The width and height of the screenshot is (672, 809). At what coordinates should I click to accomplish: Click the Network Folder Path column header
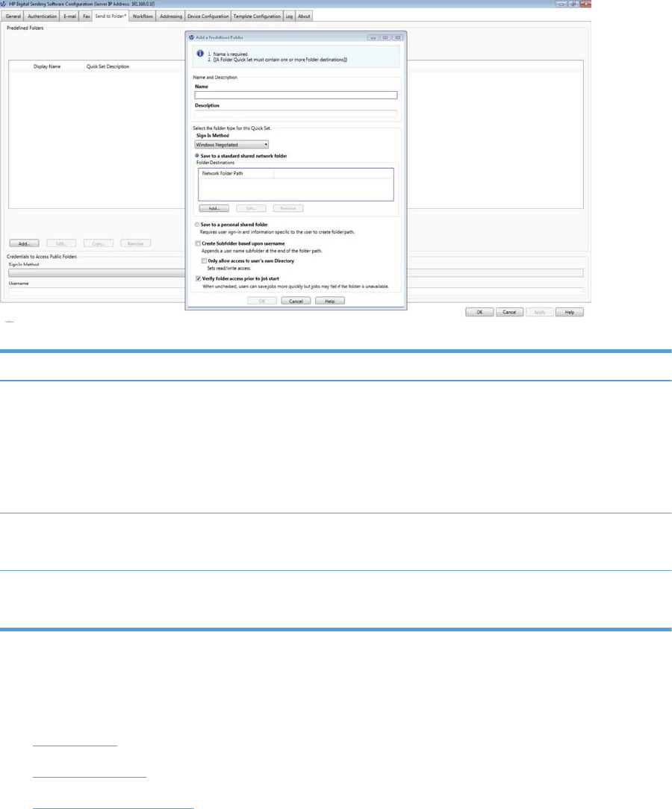click(236, 173)
